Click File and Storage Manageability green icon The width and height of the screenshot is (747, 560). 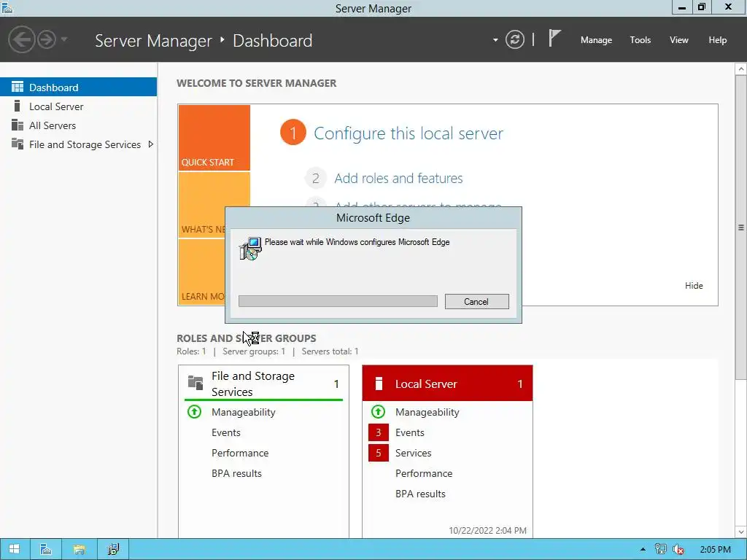[194, 411]
